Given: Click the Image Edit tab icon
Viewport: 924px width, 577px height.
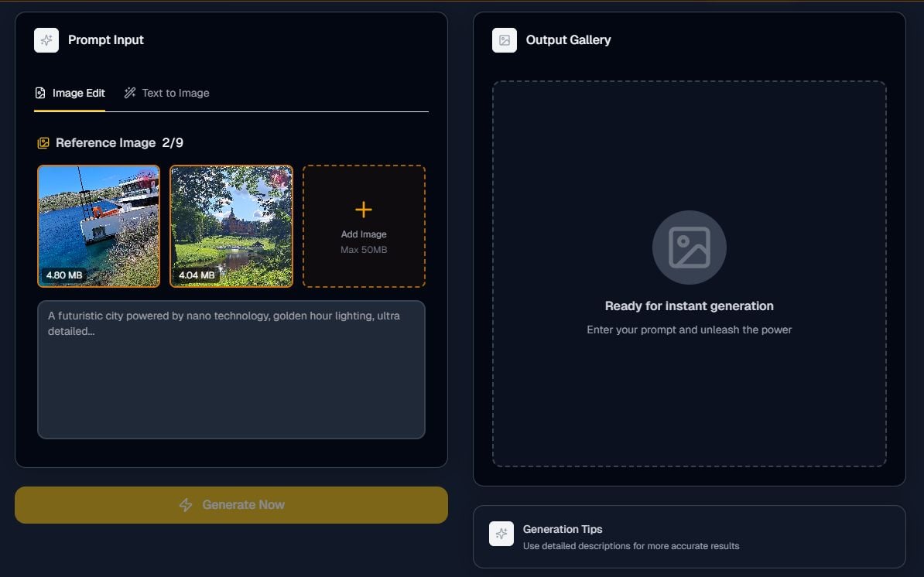Looking at the screenshot, I should (x=41, y=93).
